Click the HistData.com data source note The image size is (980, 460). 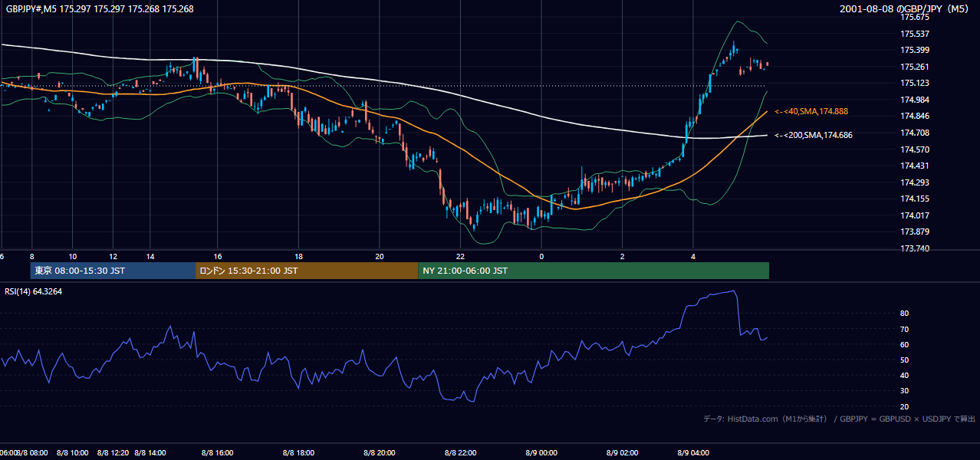pos(839,419)
